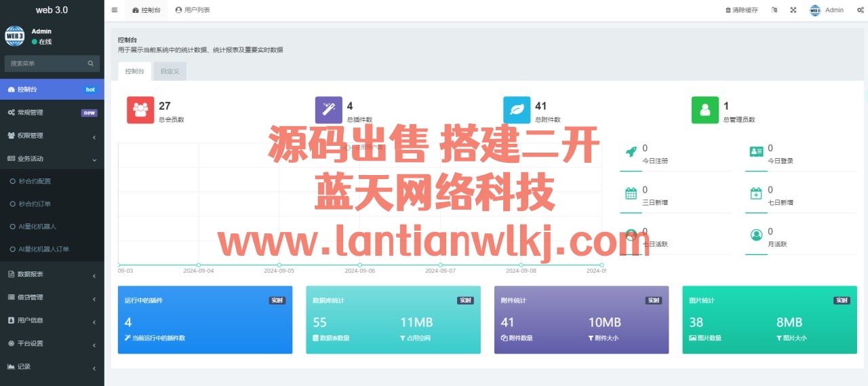Viewport: 868px width, 386px height.
Task: Expand the 数据报表 sidebar menu
Action: tap(52, 274)
